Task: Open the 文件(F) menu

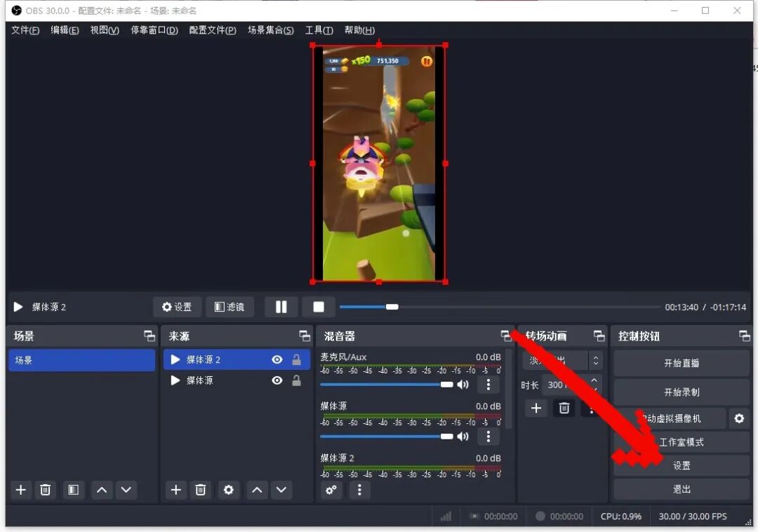Action: tap(25, 30)
